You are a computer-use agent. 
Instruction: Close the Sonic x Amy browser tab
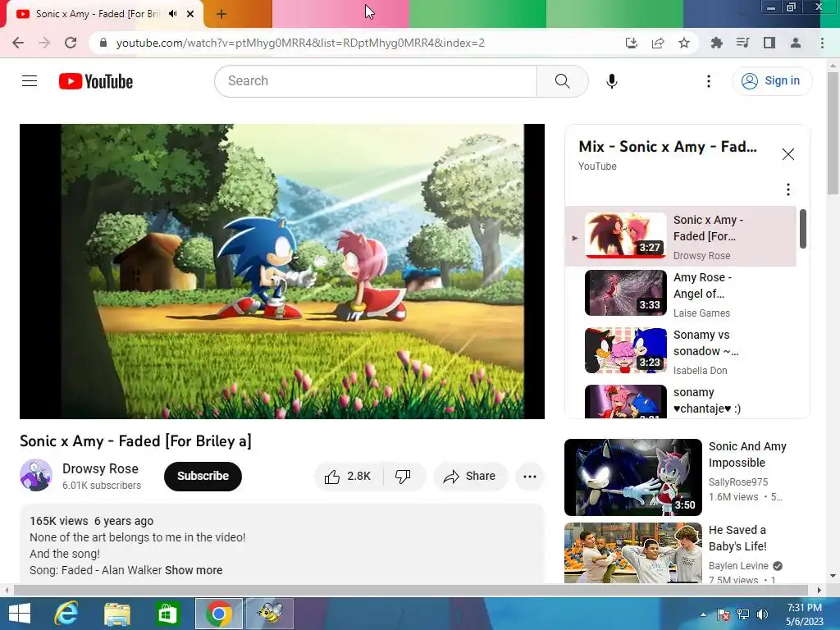point(190,14)
